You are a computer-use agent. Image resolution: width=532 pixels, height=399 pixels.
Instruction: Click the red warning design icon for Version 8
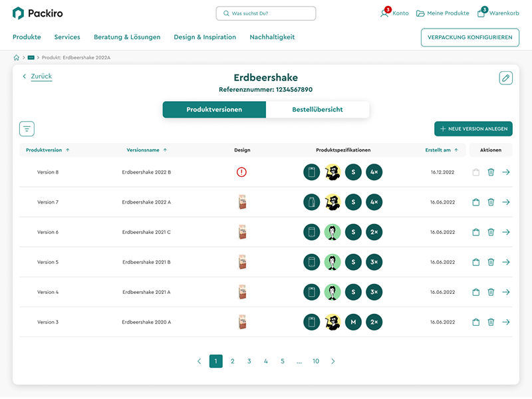tap(241, 172)
